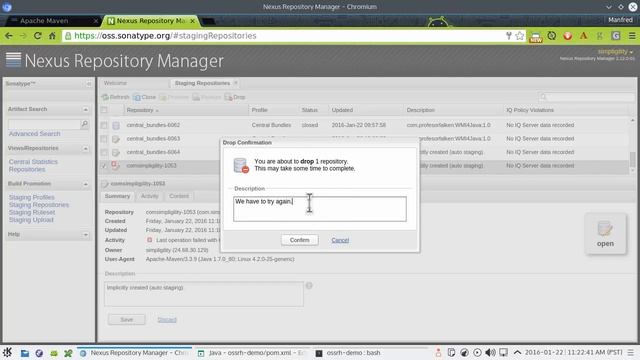Click the Discard link

[x=167, y=320]
